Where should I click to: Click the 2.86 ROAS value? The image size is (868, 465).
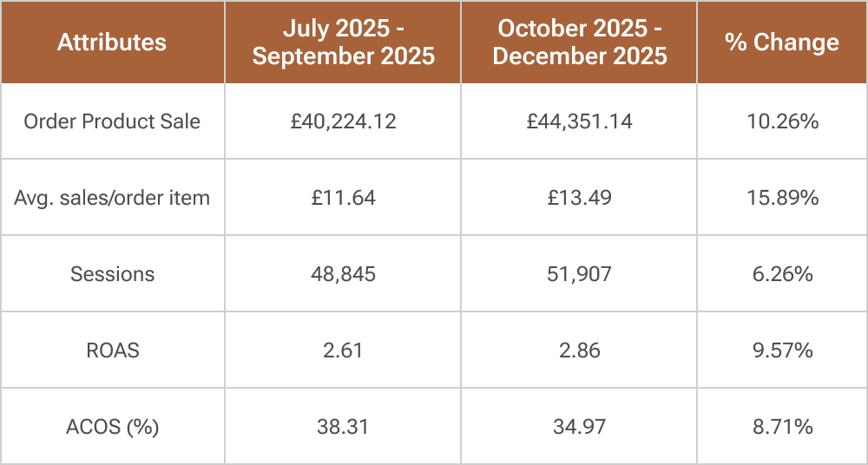(x=579, y=350)
